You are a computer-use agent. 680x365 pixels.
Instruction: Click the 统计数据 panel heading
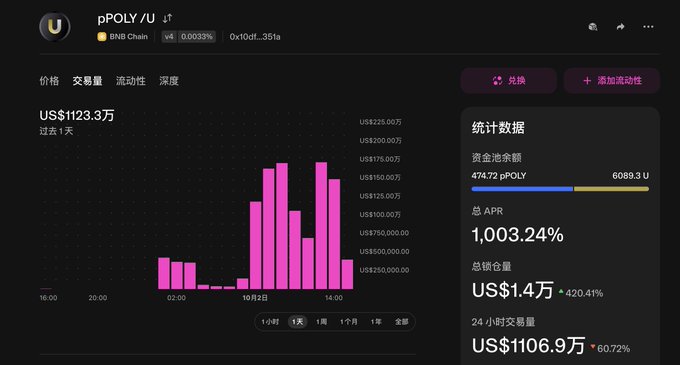(x=498, y=128)
